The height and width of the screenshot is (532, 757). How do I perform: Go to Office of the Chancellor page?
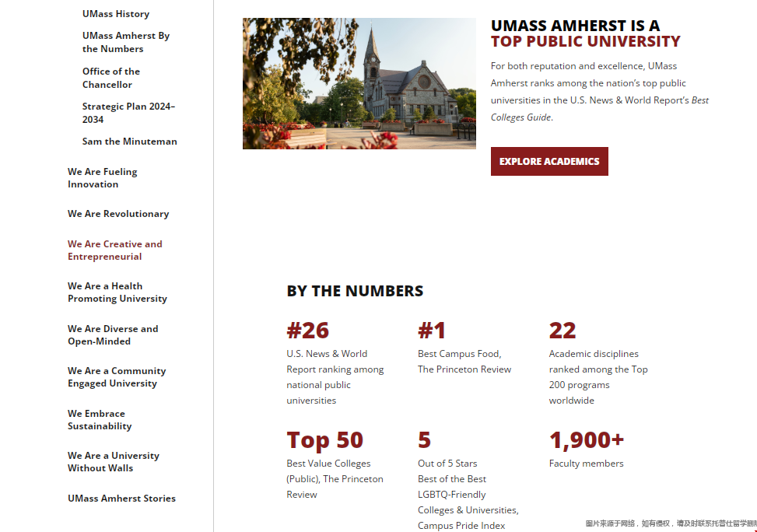(111, 78)
